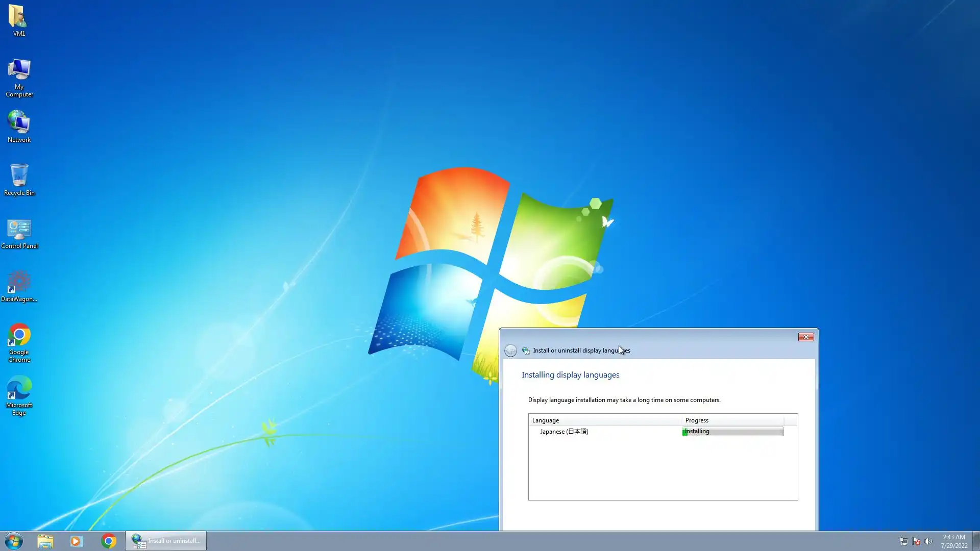Close the display languages dialog
Image resolution: width=980 pixels, height=551 pixels.
click(805, 337)
